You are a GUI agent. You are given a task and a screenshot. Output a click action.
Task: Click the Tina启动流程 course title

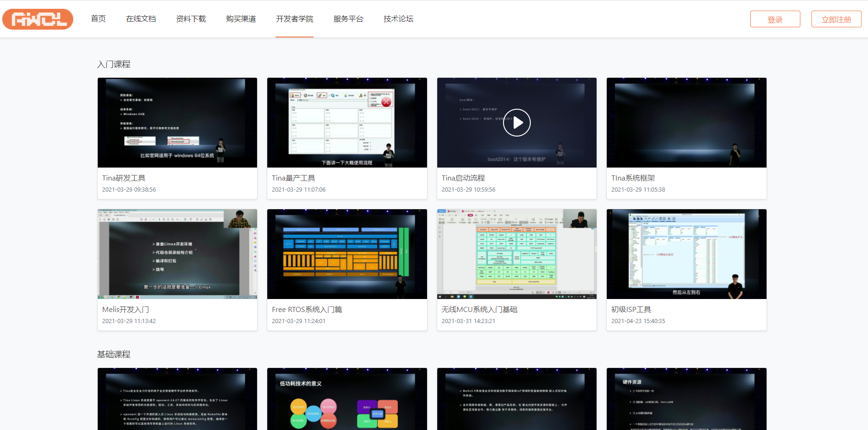point(463,178)
